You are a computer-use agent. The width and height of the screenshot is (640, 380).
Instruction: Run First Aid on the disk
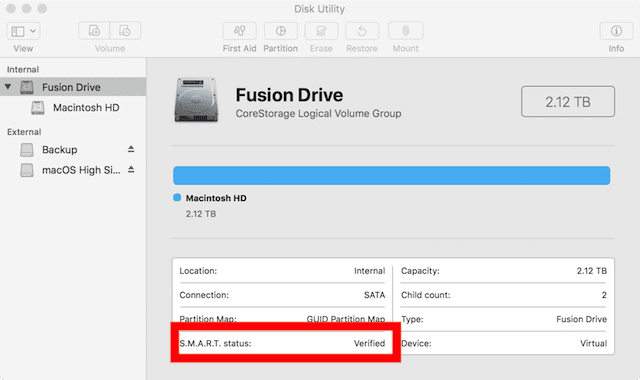tap(240, 31)
